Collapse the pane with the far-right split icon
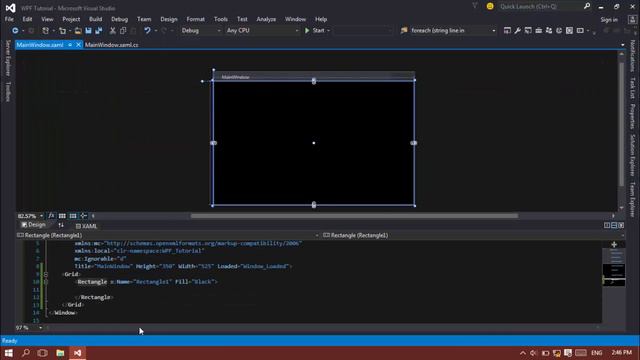The image size is (640, 360). point(621,225)
